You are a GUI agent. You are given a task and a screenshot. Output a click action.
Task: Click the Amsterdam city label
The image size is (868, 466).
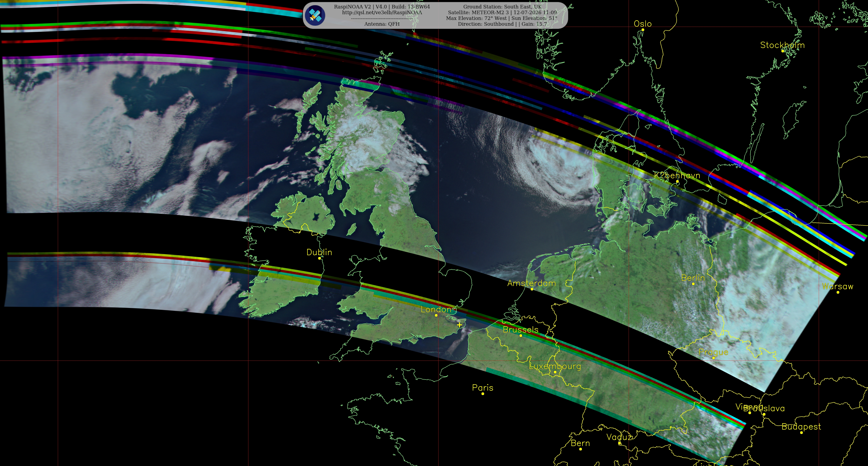coord(531,283)
